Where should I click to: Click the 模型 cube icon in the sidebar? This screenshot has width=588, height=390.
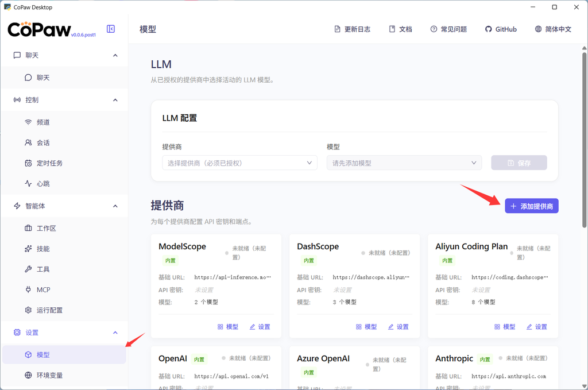click(x=28, y=355)
